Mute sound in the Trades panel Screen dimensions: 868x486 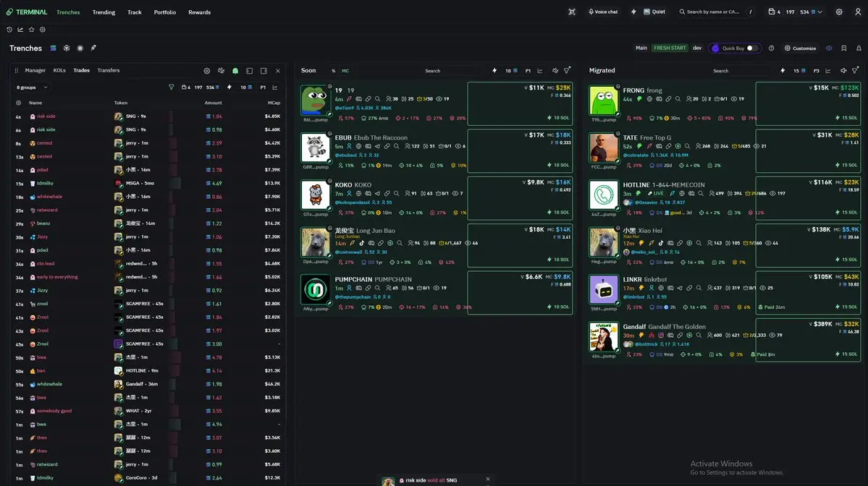pos(221,71)
